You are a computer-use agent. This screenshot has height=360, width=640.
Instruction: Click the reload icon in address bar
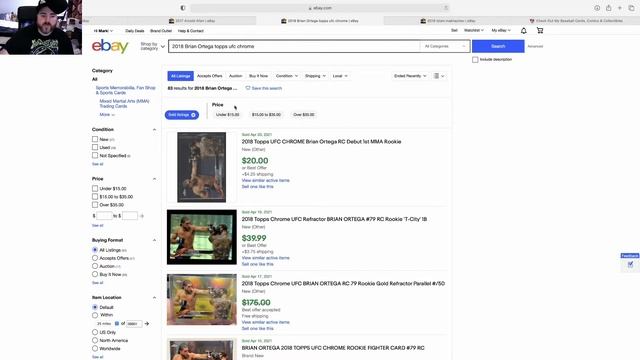click(x=445, y=8)
